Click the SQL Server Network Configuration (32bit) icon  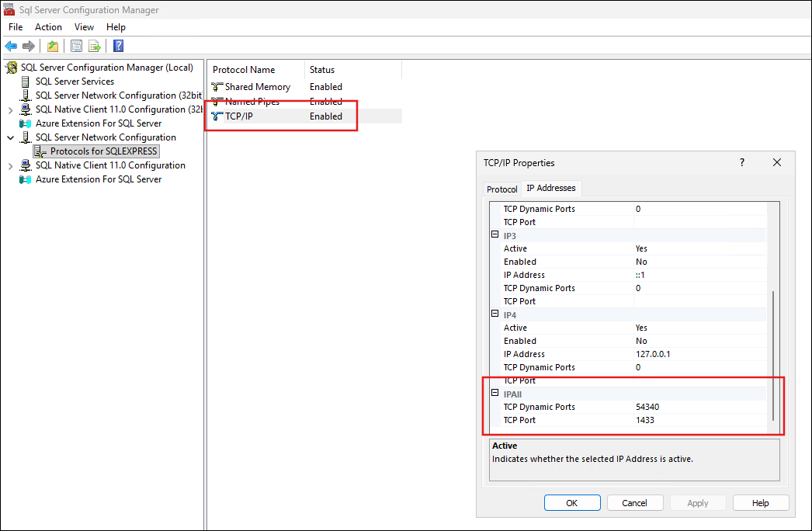pyautogui.click(x=26, y=95)
